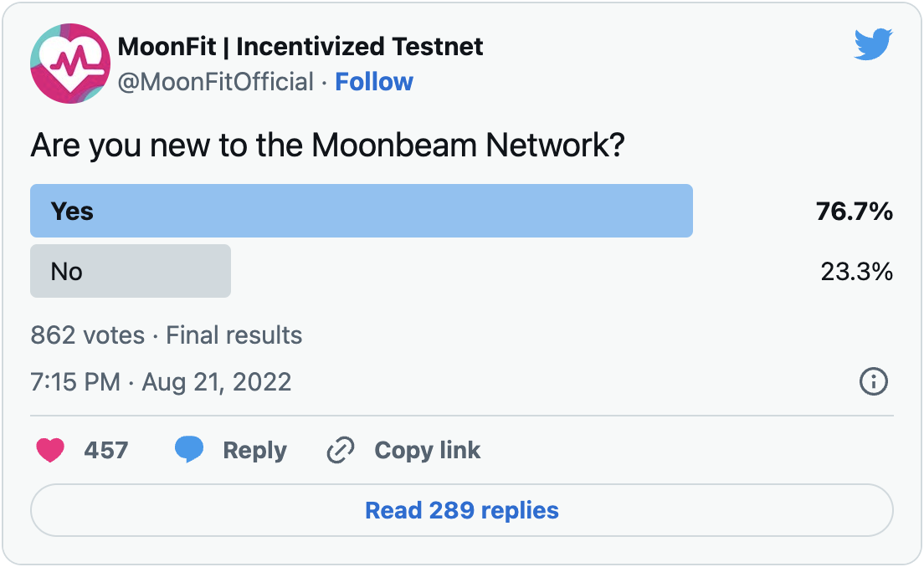Click the 76.7% Yes percentage
This screenshot has height=567, width=924.
[855, 212]
